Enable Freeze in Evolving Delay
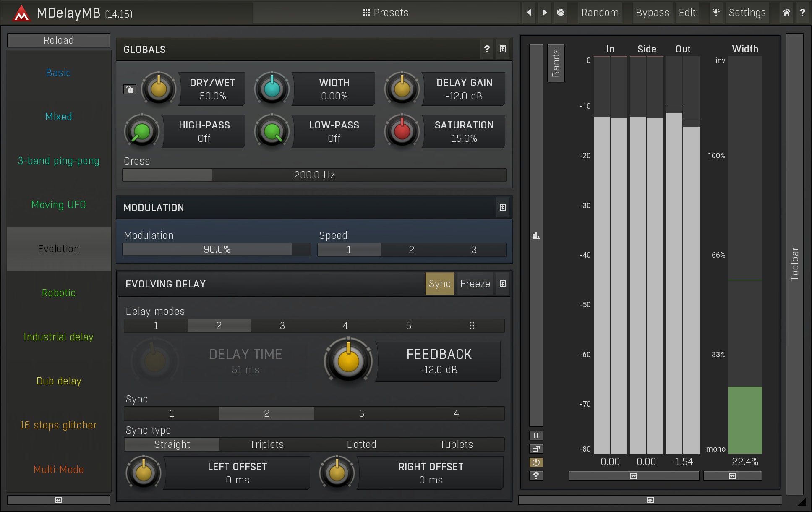Viewport: 812px width, 512px height. coord(475,284)
